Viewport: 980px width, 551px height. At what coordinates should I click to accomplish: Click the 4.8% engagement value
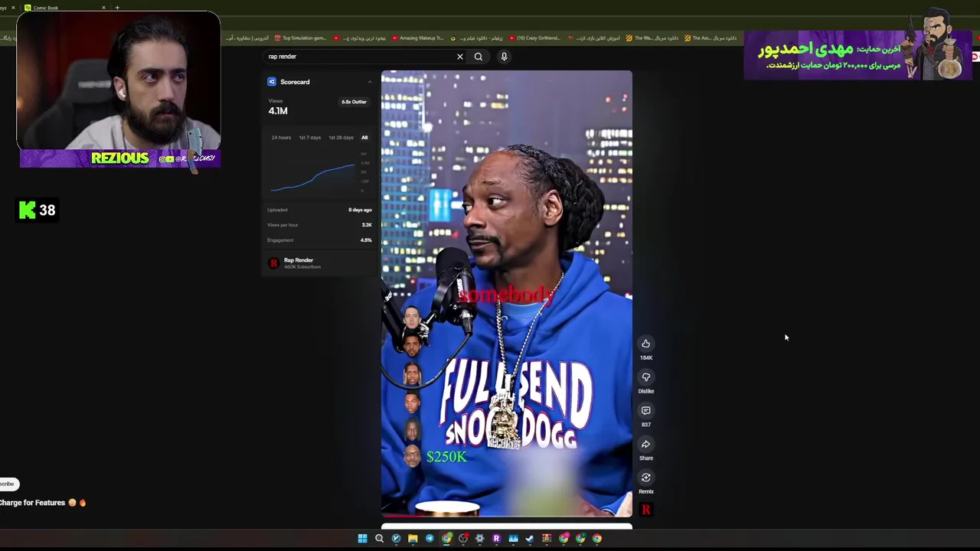(x=366, y=240)
